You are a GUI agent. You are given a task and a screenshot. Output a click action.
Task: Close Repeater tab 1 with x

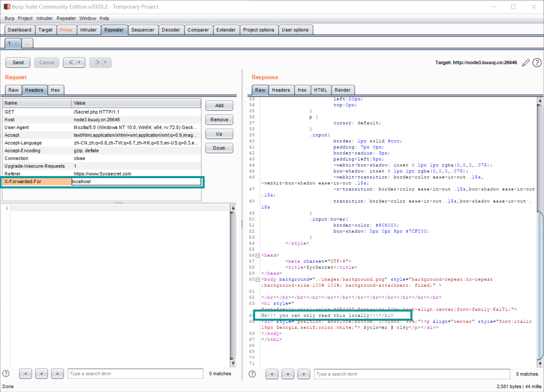tap(16, 44)
